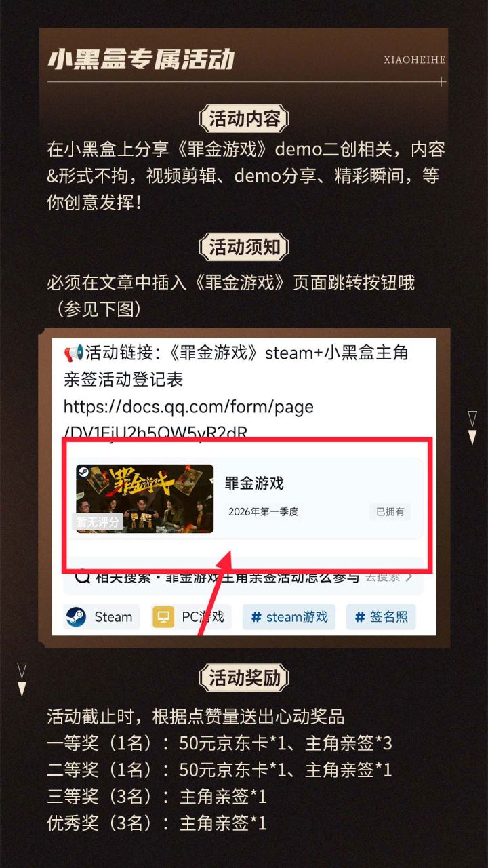Click the Steam badge on game cover
Image resolution: width=488 pixels, height=868 pixels.
[x=84, y=471]
